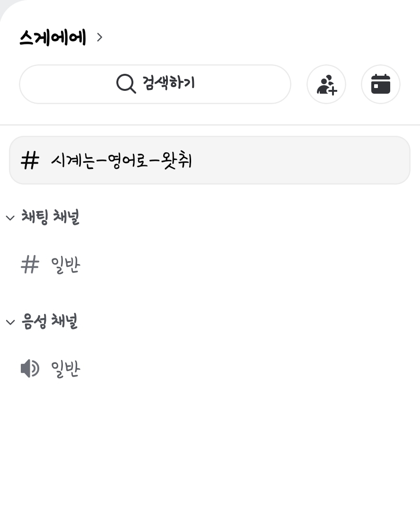Image resolution: width=420 pixels, height=530 pixels.
Task: Open the invite members icon
Action: (326, 84)
